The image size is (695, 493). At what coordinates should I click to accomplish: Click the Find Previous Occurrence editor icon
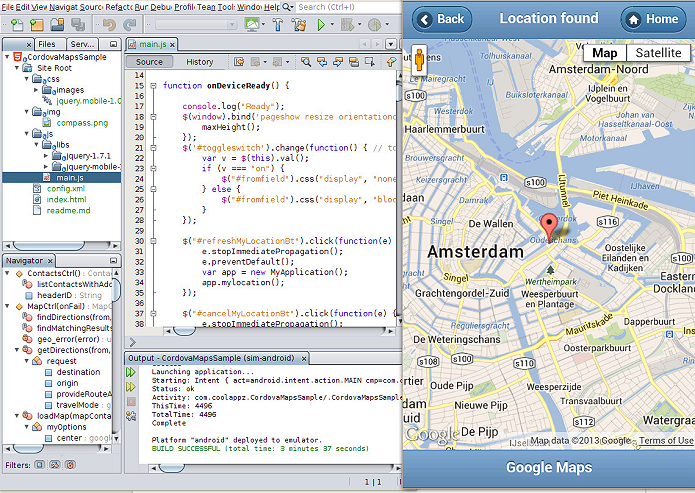[322, 62]
